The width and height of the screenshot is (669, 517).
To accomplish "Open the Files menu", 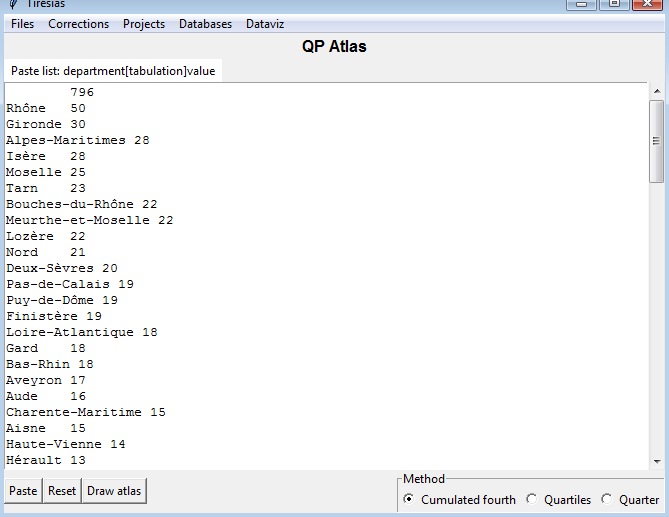I will click(x=22, y=24).
